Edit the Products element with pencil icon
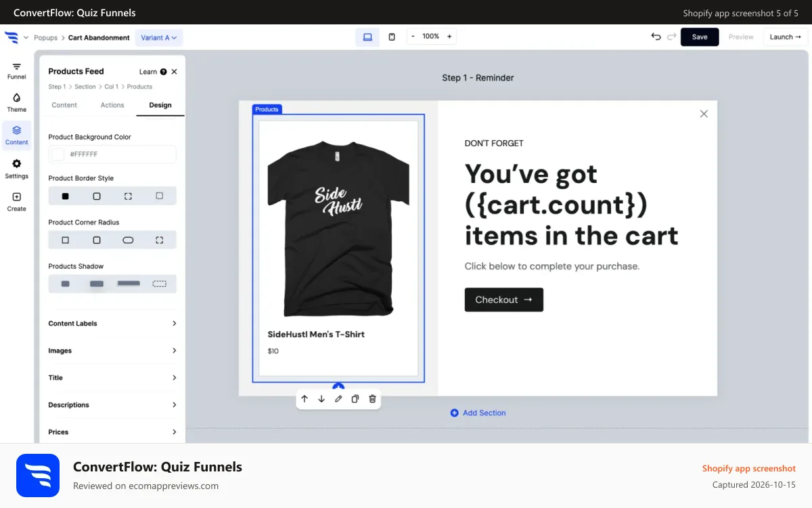The image size is (812, 508). pos(338,399)
